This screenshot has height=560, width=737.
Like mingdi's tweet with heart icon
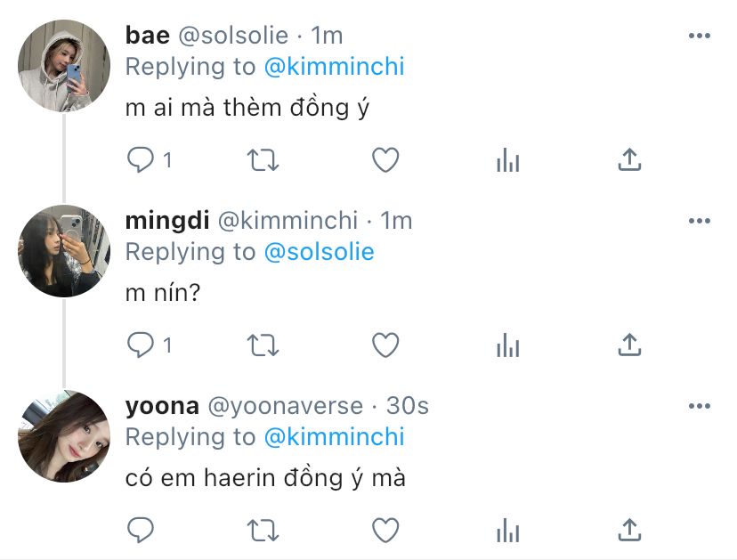385,345
